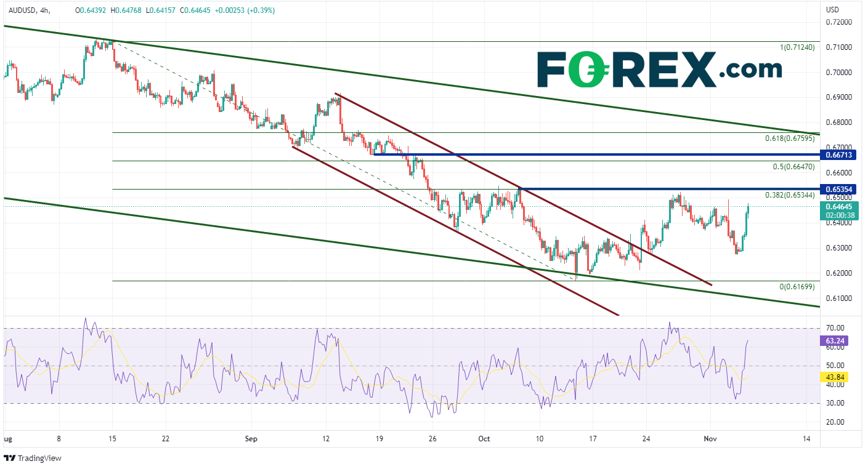The image size is (868, 469).
Task: Click the FOREX.com logo
Action: 659,70
